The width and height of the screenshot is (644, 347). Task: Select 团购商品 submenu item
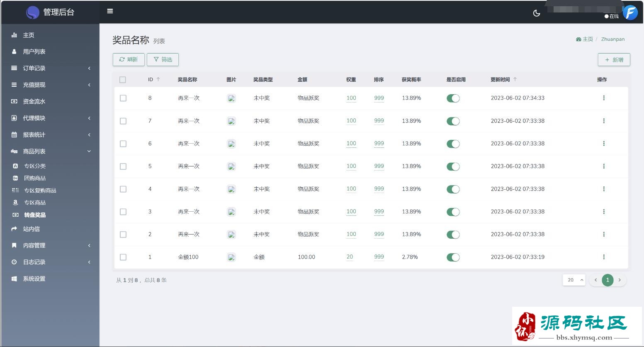[50, 178]
